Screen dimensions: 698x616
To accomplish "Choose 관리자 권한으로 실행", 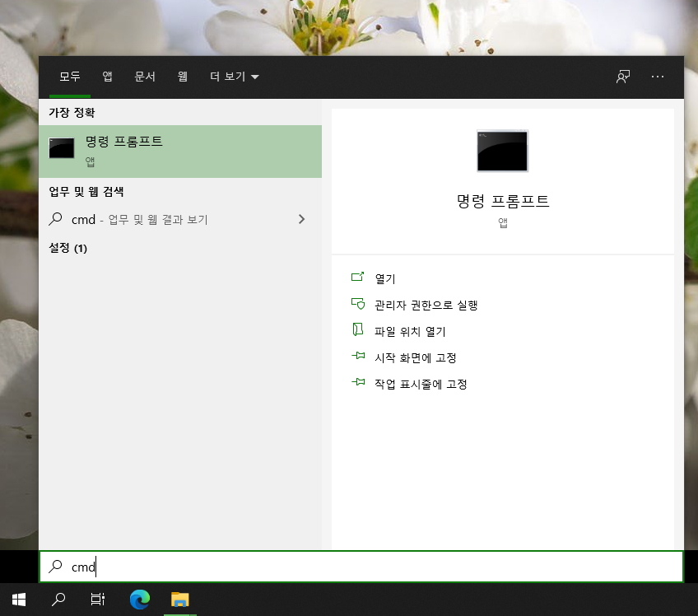I will pyautogui.click(x=426, y=305).
